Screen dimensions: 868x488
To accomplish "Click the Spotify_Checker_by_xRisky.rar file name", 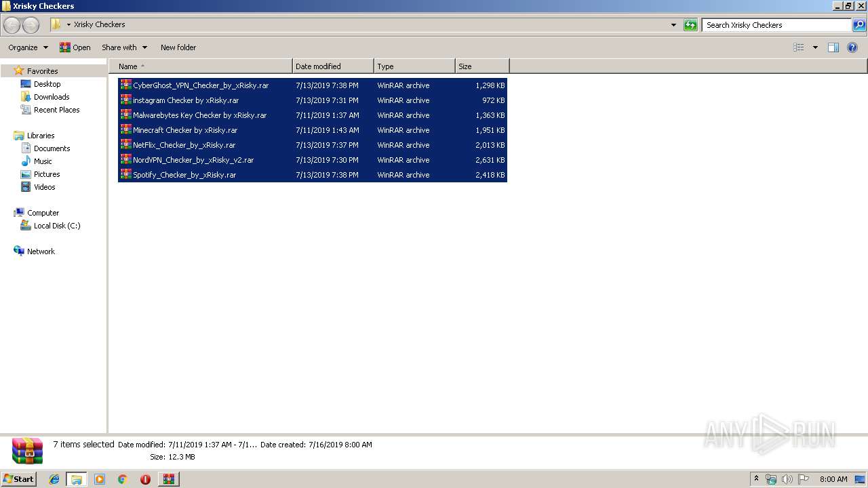I will click(x=184, y=175).
